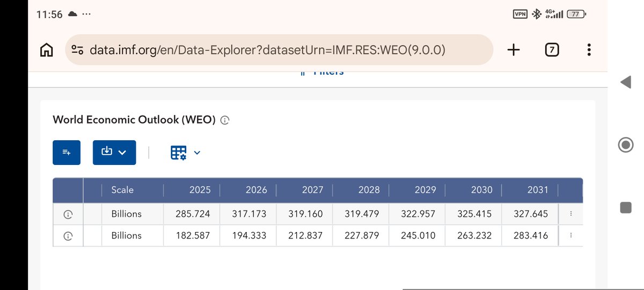Open row options menu for 283.416 row
The width and height of the screenshot is (644, 290).
(570, 235)
